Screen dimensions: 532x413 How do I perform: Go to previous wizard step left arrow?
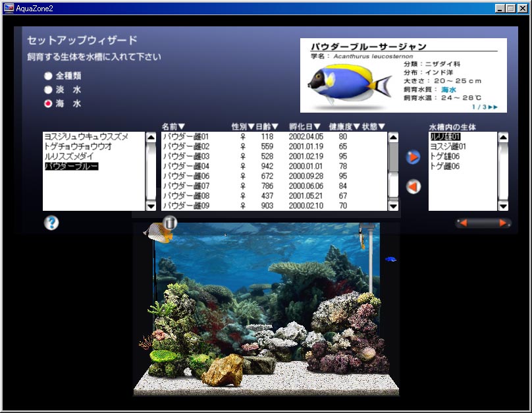coord(464,223)
